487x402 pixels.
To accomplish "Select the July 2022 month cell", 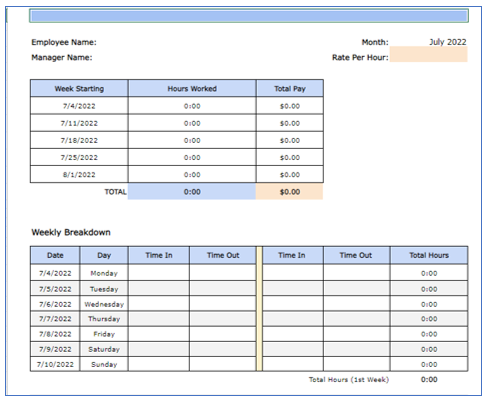I will click(x=447, y=42).
